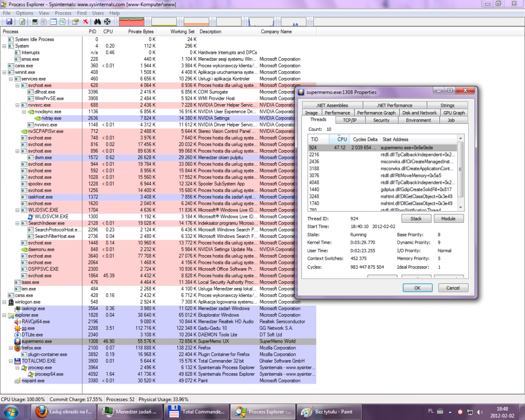Collapse the nvxdsync.exe tree node

click(24, 112)
